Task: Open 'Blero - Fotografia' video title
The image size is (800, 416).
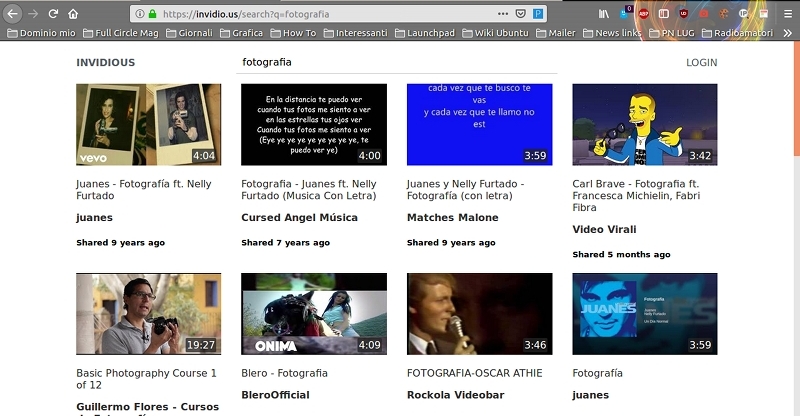Action: (284, 373)
